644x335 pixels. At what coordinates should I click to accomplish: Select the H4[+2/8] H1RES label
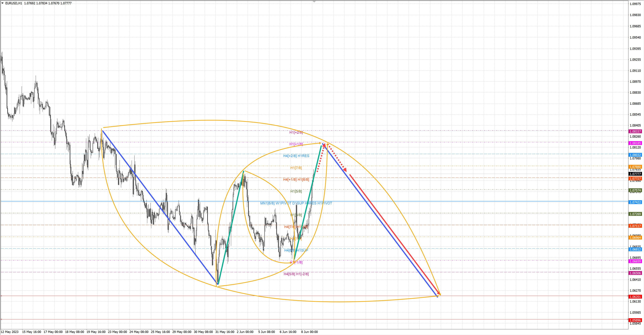pos(296,156)
